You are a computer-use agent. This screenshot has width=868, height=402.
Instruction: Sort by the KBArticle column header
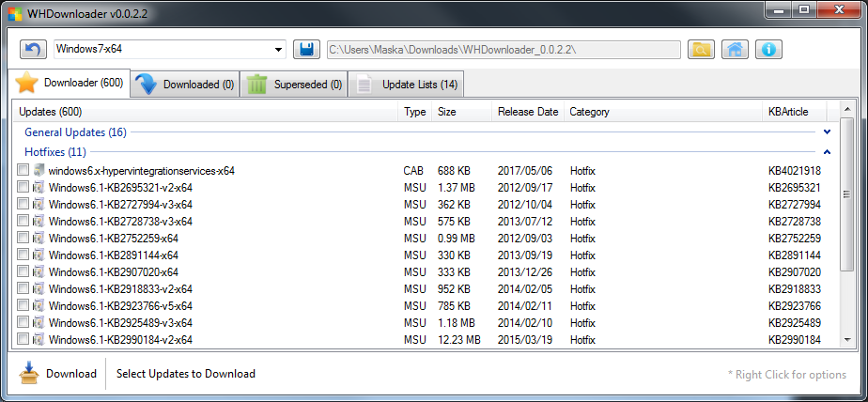pyautogui.click(x=795, y=112)
